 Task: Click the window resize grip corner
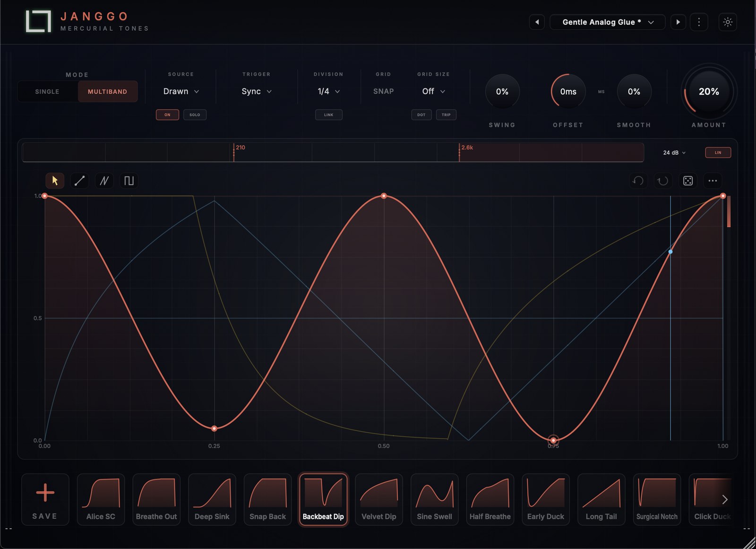pyautogui.click(x=749, y=542)
